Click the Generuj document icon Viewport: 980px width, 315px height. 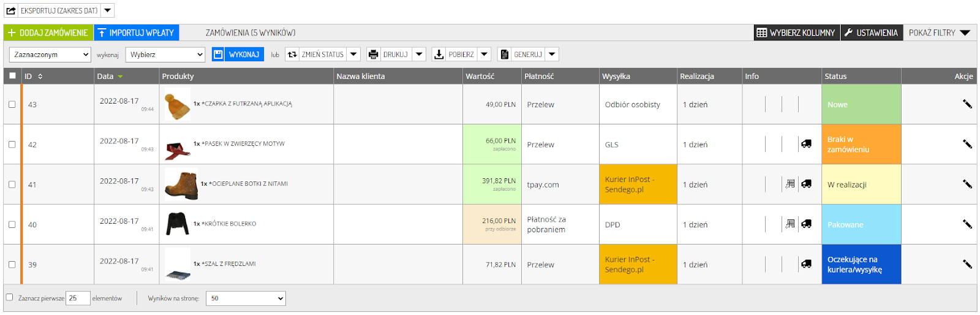[x=504, y=55]
